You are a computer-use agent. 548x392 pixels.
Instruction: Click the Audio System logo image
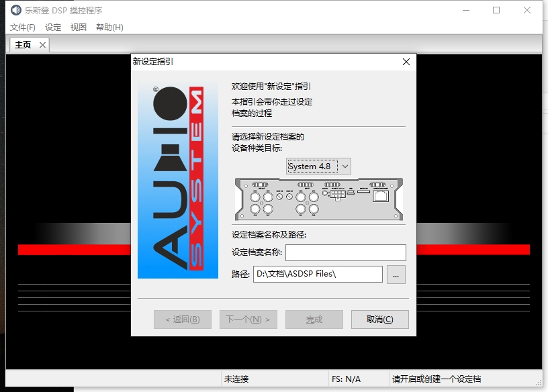click(178, 181)
